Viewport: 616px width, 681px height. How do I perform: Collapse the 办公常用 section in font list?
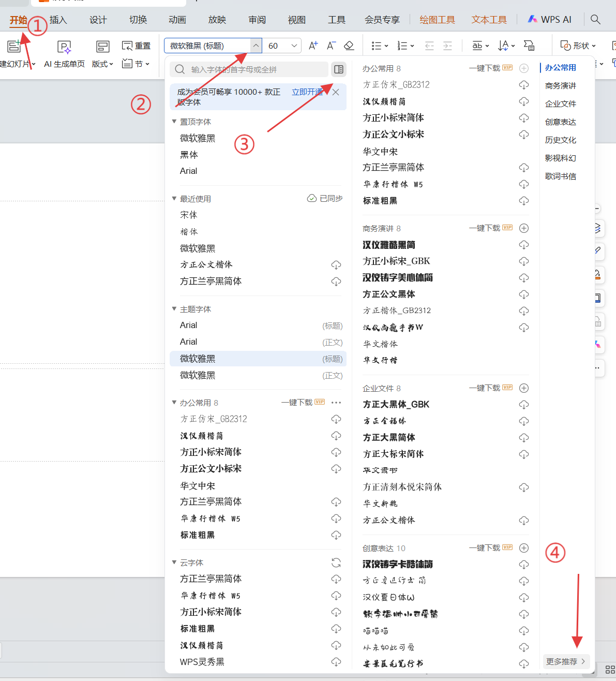[174, 403]
